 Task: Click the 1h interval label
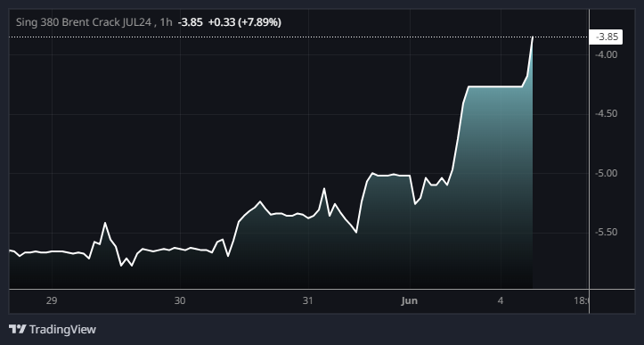(x=166, y=22)
